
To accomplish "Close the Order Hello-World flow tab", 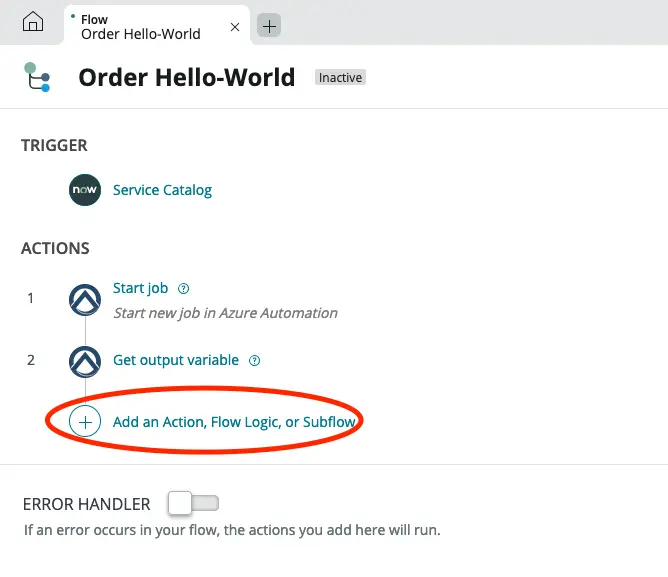I will pos(235,27).
